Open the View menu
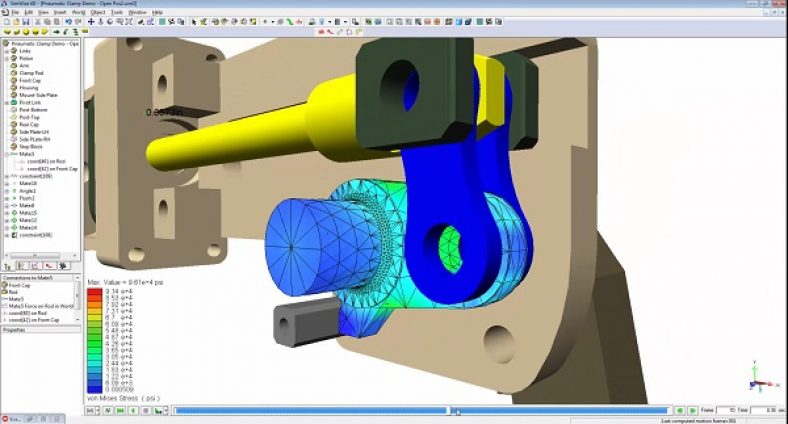This screenshot has width=788, height=424. [44, 12]
